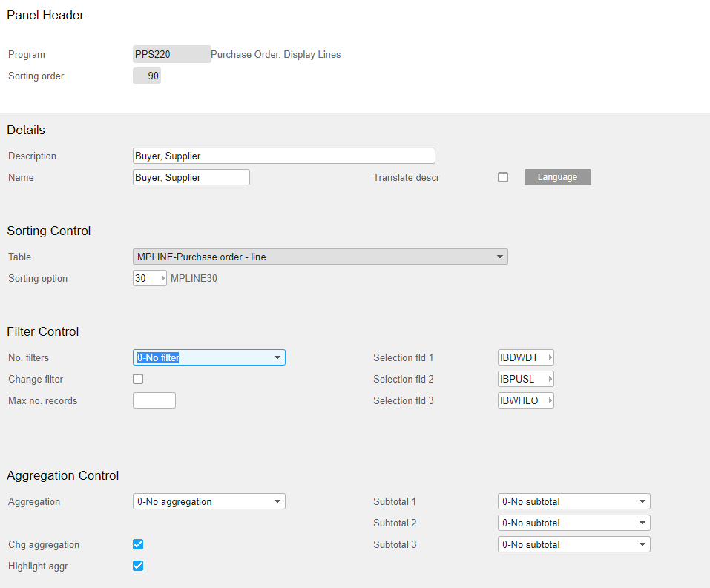The width and height of the screenshot is (710, 588).
Task: Open lookup arrow for Selection fld 3
Action: (550, 401)
